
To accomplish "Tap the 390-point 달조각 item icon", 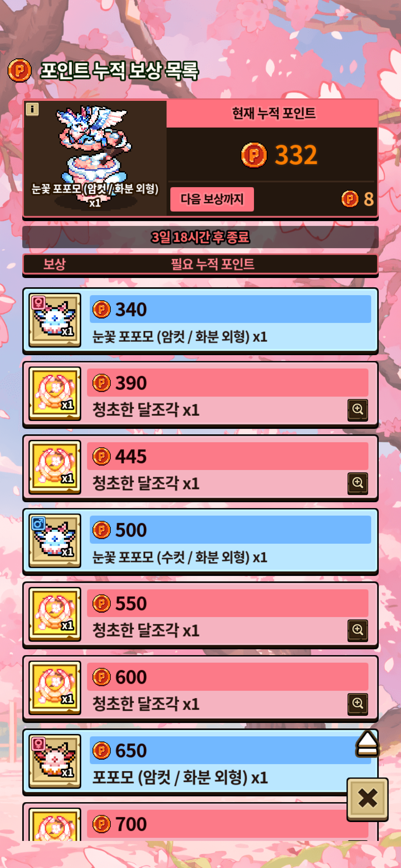I will point(55,394).
